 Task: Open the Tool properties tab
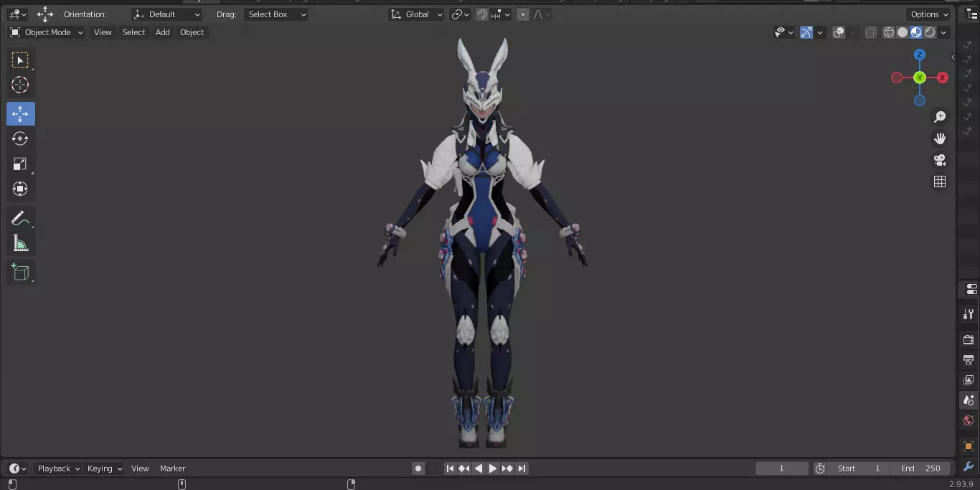[969, 314]
